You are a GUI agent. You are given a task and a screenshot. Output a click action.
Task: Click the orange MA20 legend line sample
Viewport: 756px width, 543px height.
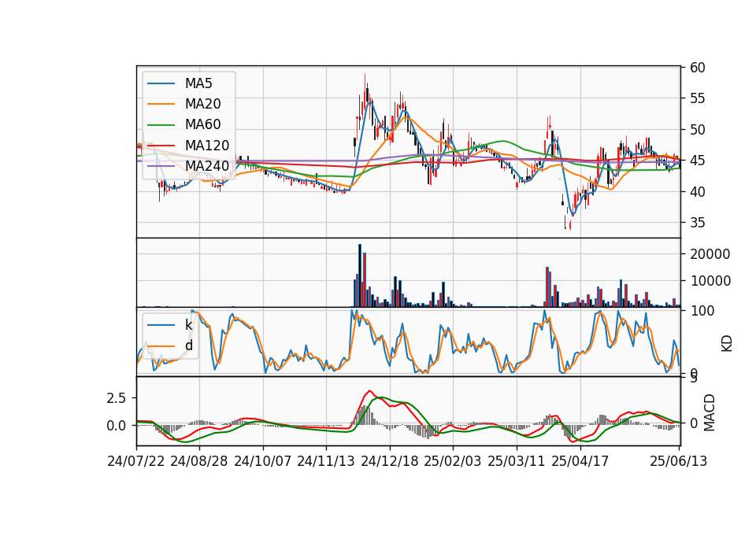161,104
